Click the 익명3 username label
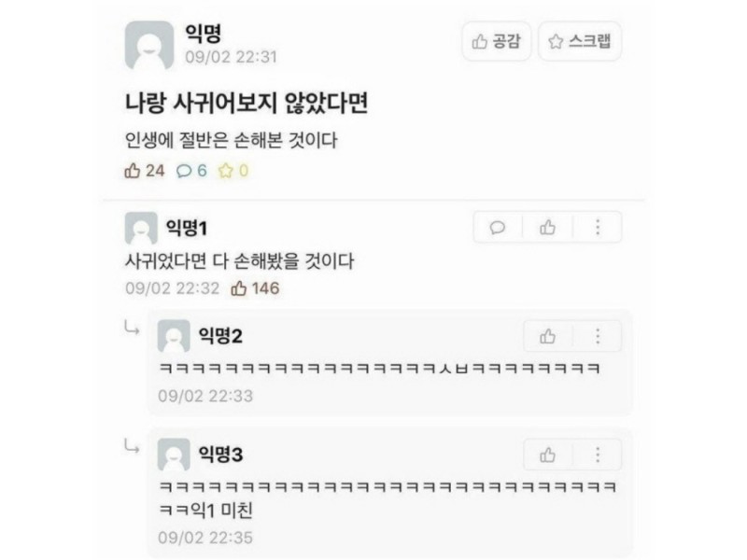The image size is (747, 560). (220, 455)
